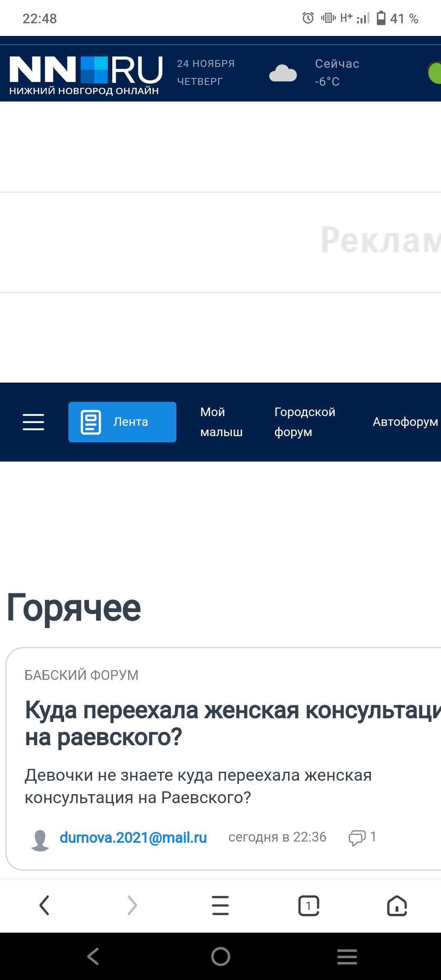Tap the Реклама ad banner placeholder

tap(220, 242)
